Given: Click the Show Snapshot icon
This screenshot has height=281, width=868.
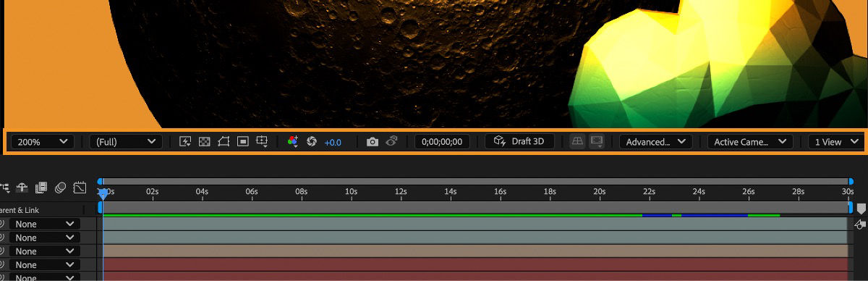Looking at the screenshot, I should point(392,142).
